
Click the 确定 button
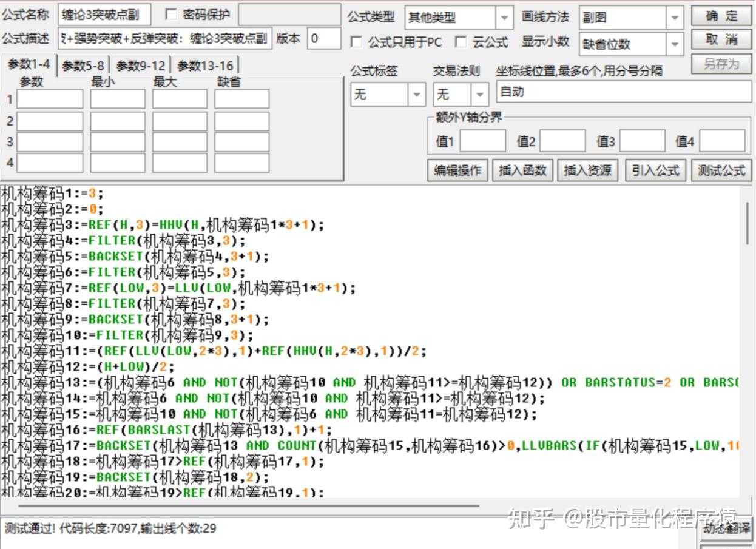[x=721, y=16]
